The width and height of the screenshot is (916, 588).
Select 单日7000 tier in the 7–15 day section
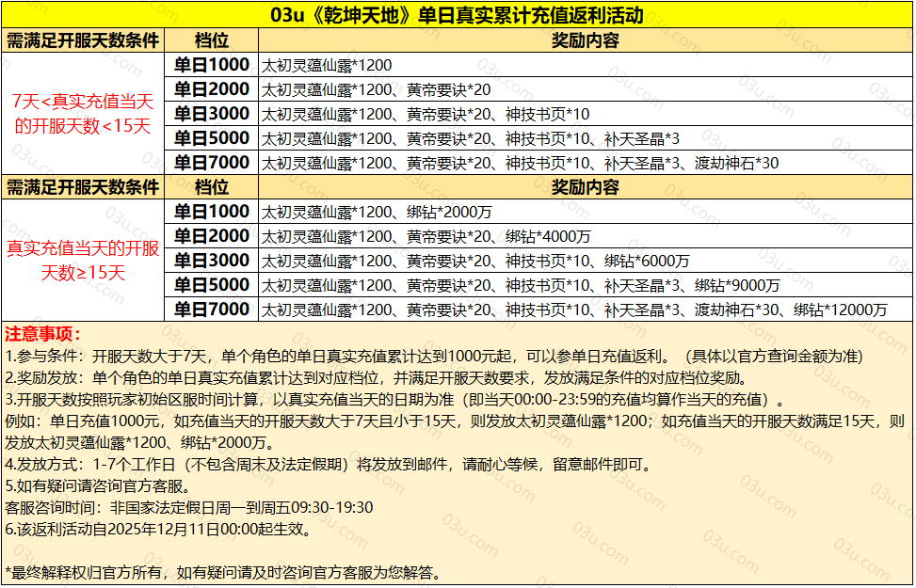coord(212,163)
